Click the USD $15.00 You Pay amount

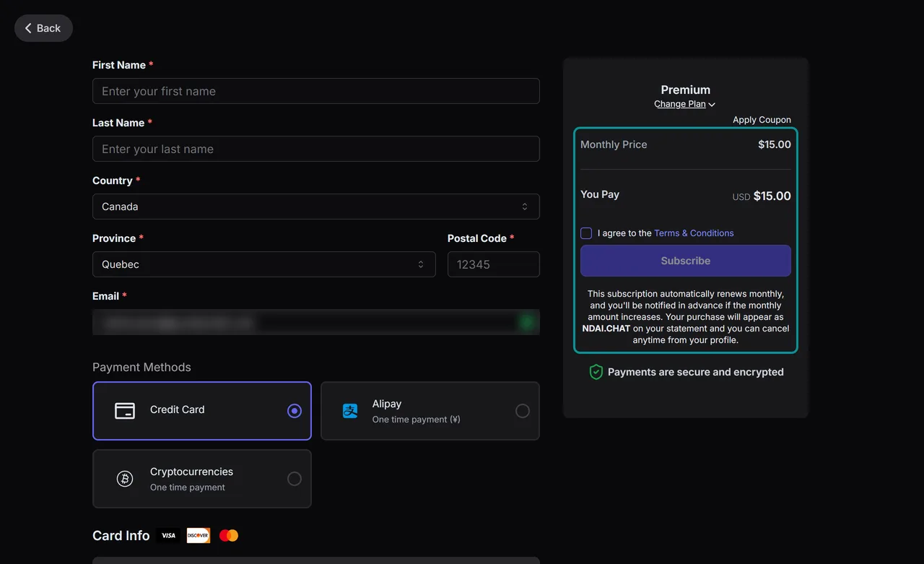click(x=762, y=196)
